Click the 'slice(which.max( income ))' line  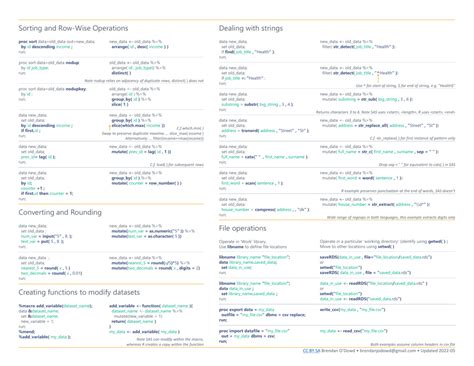click(138, 126)
